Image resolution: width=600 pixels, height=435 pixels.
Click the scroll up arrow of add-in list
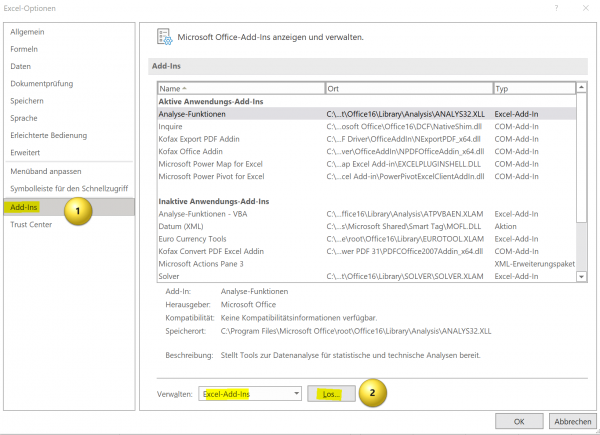(x=581, y=87)
